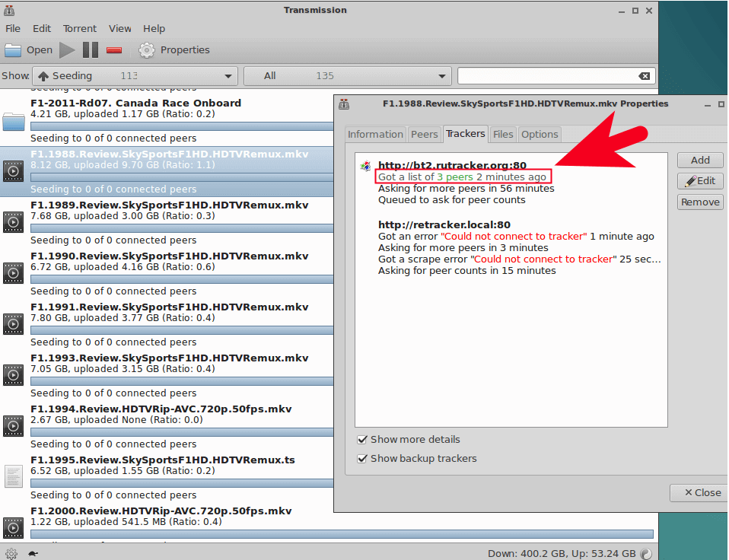This screenshot has width=729, height=560.
Task: Click progress bar of F1.1989 Review torrent
Action: (182, 228)
